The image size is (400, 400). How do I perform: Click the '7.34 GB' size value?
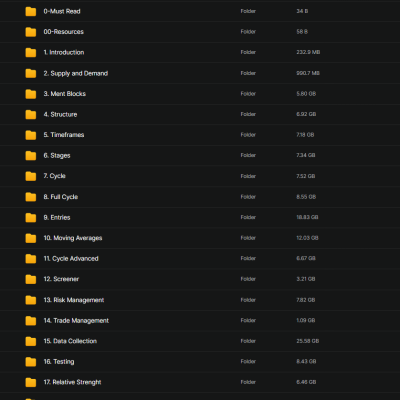pos(306,155)
